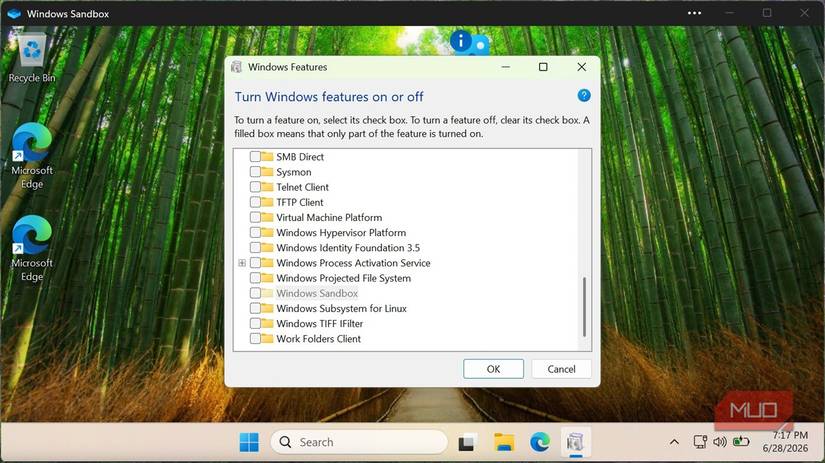Launch Microsoft Edge from the taskbar
825x463 pixels.
(540, 442)
